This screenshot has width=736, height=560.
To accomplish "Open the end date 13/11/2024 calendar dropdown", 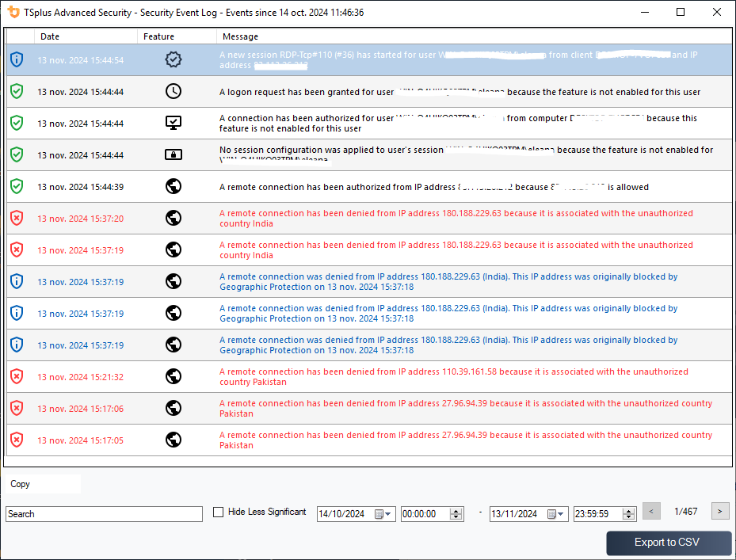I will click(x=556, y=514).
